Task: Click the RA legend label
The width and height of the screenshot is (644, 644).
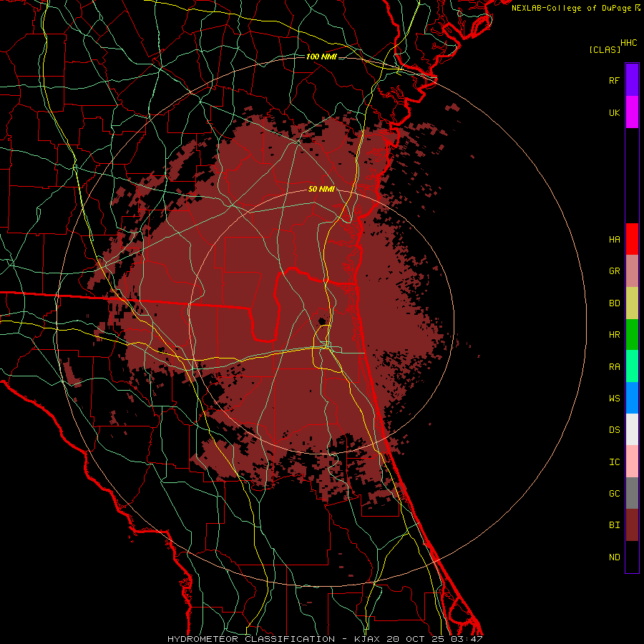Action: coord(615,367)
